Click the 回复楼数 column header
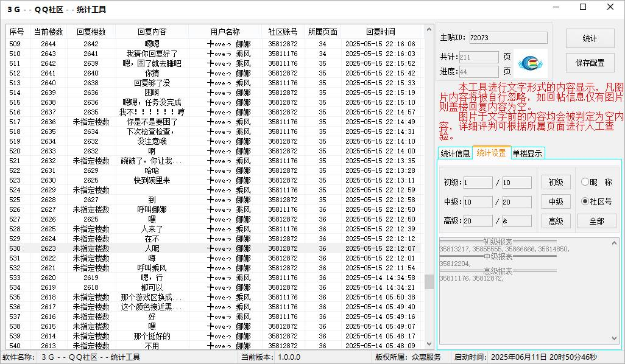The height and width of the screenshot is (364, 625). click(x=91, y=32)
